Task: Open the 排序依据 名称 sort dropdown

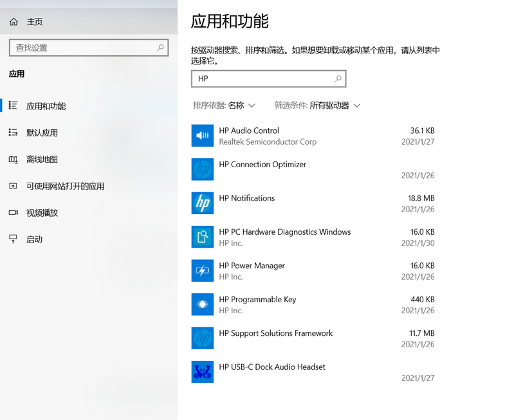Action: click(x=225, y=105)
